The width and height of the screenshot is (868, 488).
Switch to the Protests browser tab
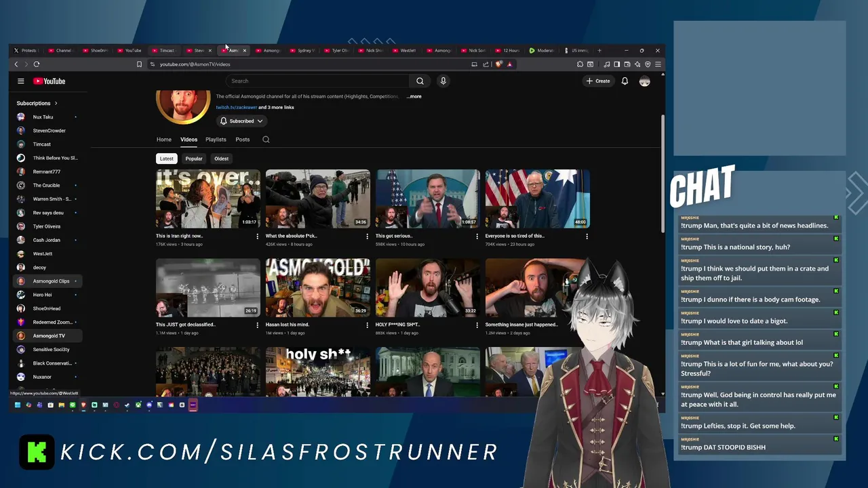(27, 51)
